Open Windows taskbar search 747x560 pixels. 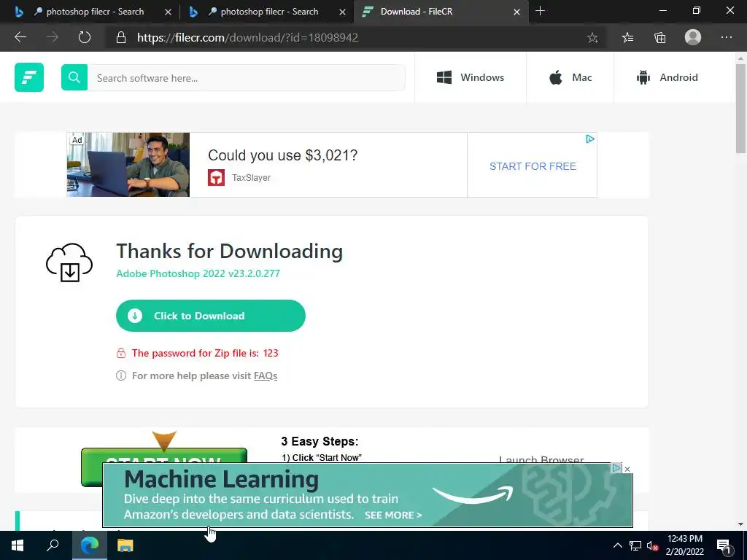pos(53,545)
